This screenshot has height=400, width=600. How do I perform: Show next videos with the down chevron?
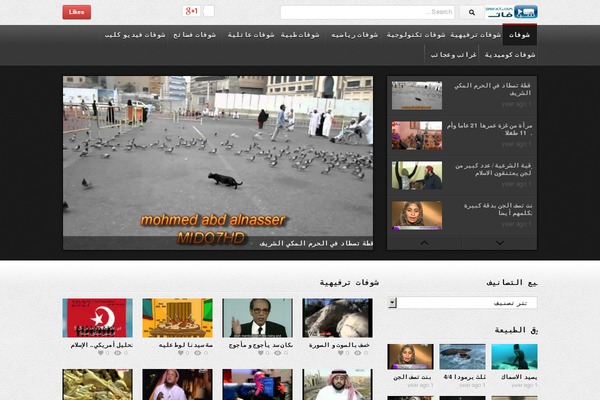pyautogui.click(x=500, y=243)
